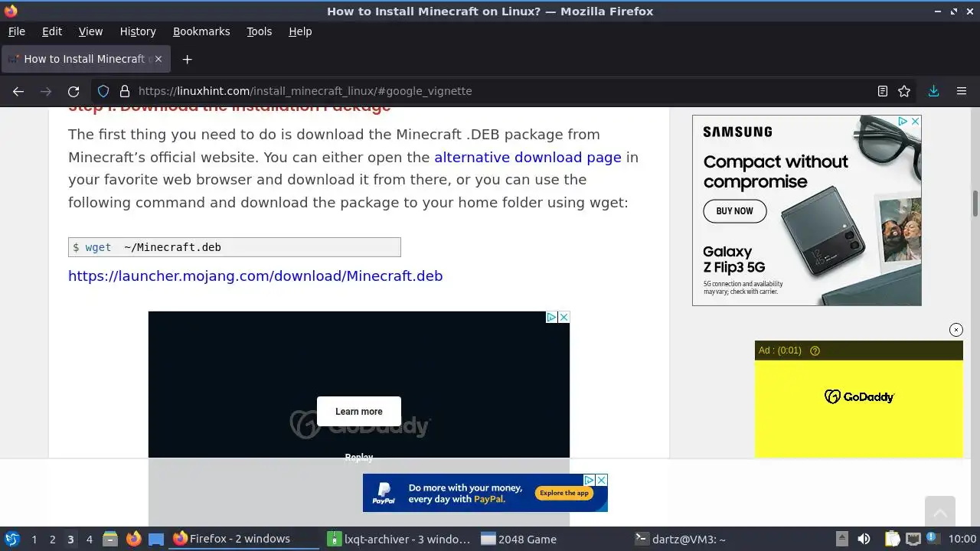Click the scroll-to-top arrow button
980x551 pixels.
940,512
